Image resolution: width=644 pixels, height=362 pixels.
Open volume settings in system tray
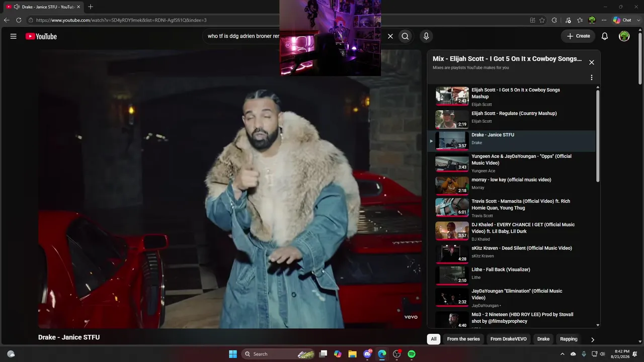pos(603,354)
